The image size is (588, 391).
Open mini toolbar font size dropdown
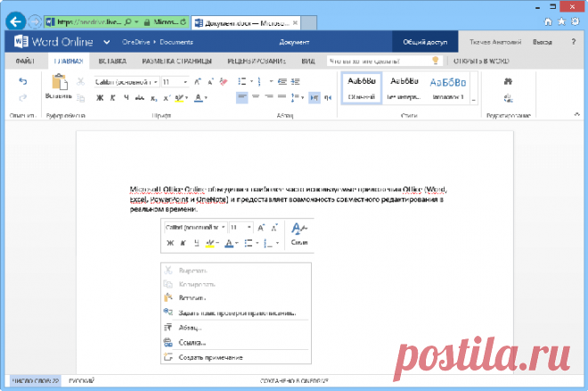(249, 227)
